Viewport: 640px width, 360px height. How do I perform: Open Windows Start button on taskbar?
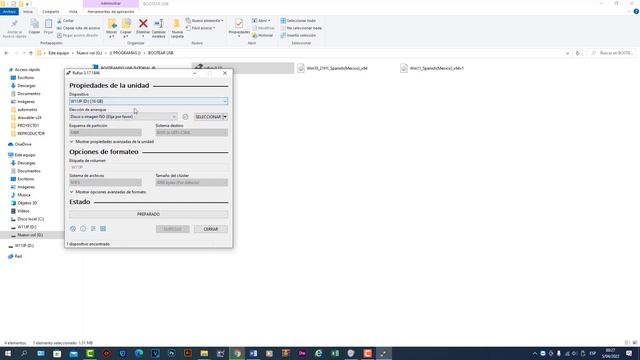point(8,353)
